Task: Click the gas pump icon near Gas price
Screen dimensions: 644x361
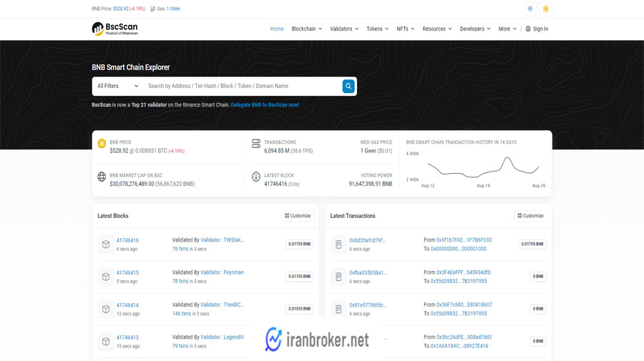Action: click(152, 9)
